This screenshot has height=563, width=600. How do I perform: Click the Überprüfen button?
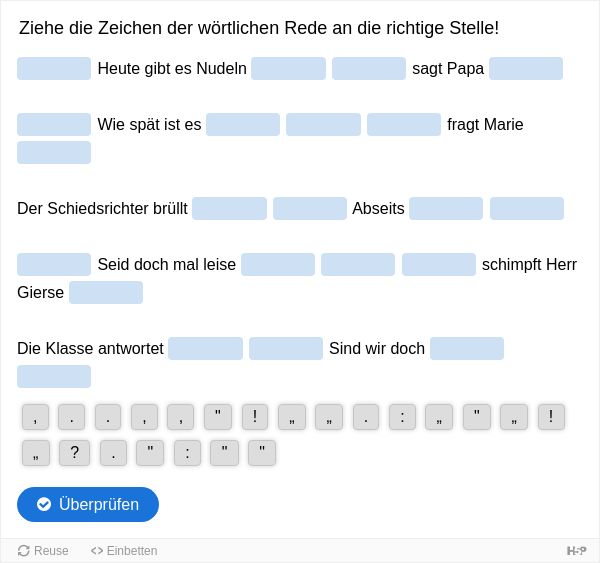(x=88, y=504)
